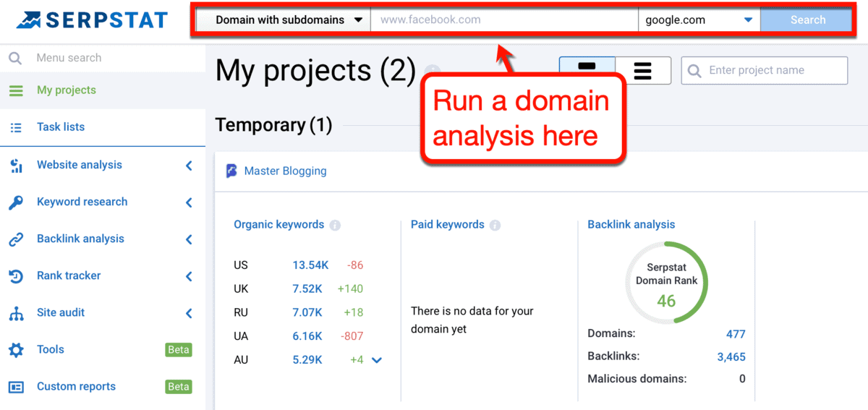
Task: Click the Backlink analysis chain icon
Action: click(x=16, y=239)
